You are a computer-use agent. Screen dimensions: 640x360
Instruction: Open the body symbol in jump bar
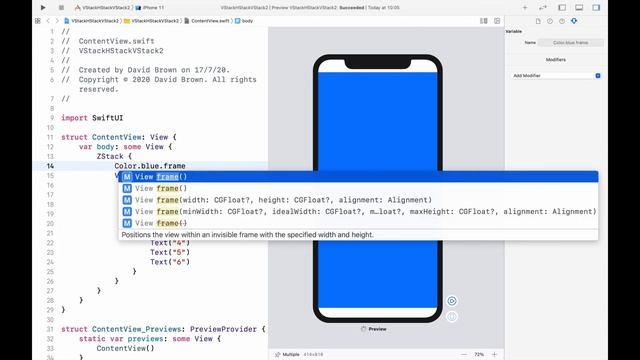tap(244, 21)
